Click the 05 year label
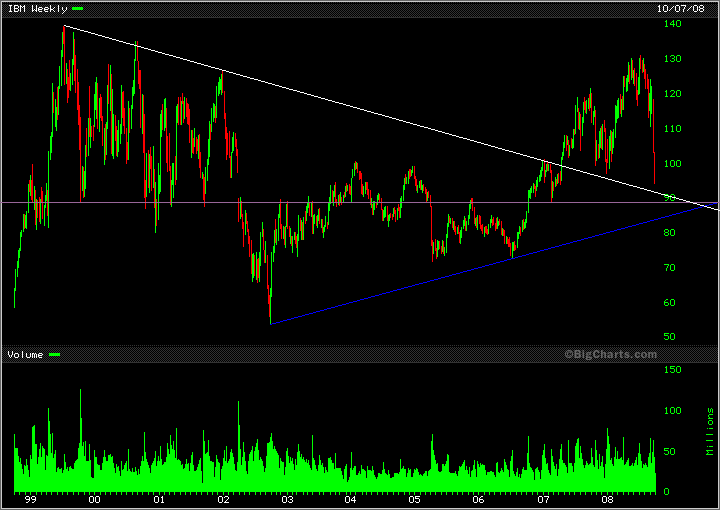The height and width of the screenshot is (510, 720). click(x=415, y=499)
